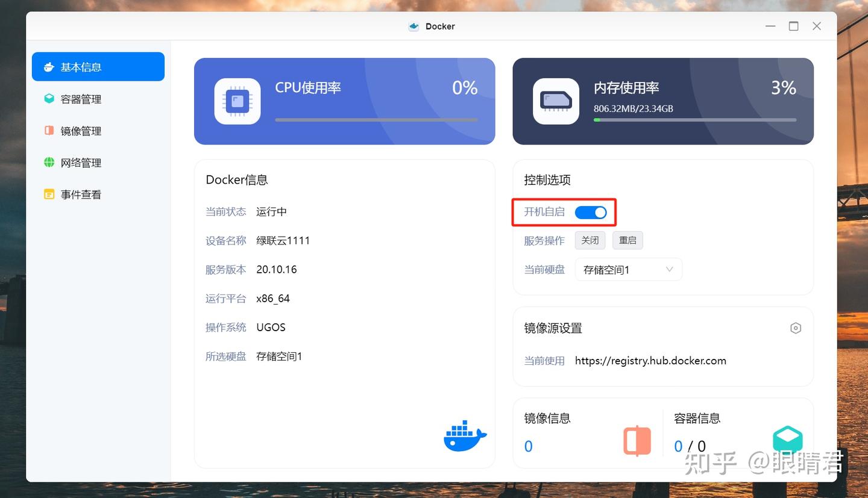
Task: Open 事件查看 via its log icon
Action: tap(49, 194)
